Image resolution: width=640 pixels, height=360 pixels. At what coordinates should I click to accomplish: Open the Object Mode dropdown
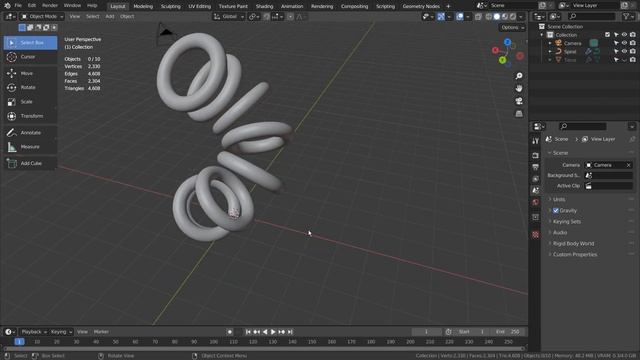42,17
